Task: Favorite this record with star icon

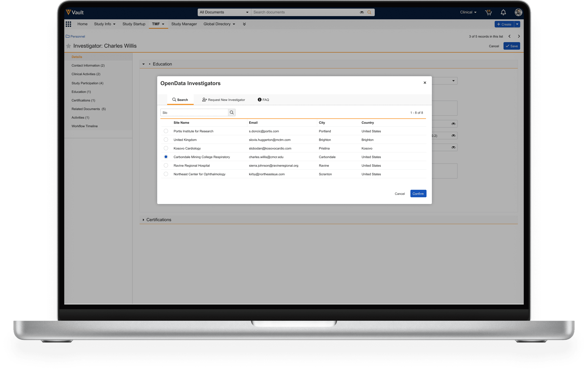Action: [x=69, y=46]
